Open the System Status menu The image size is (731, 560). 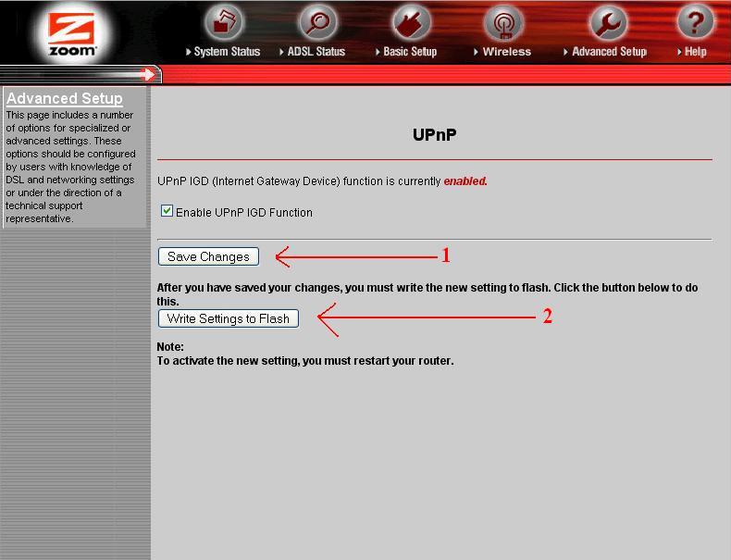(223, 52)
